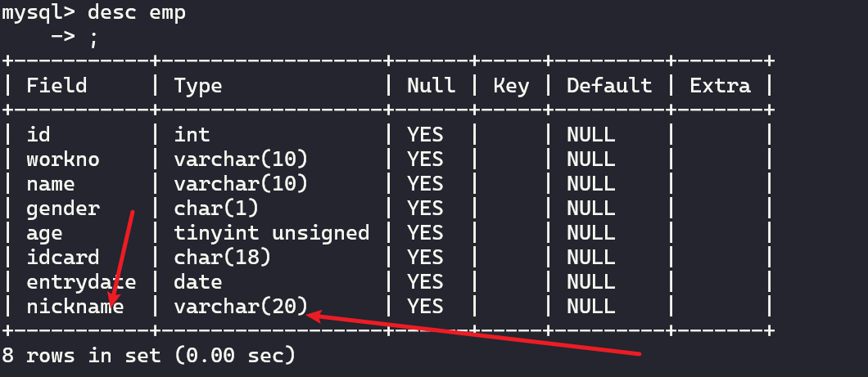868x377 pixels.
Task: Click the 'char(18)' type value
Action: pyautogui.click(x=223, y=257)
